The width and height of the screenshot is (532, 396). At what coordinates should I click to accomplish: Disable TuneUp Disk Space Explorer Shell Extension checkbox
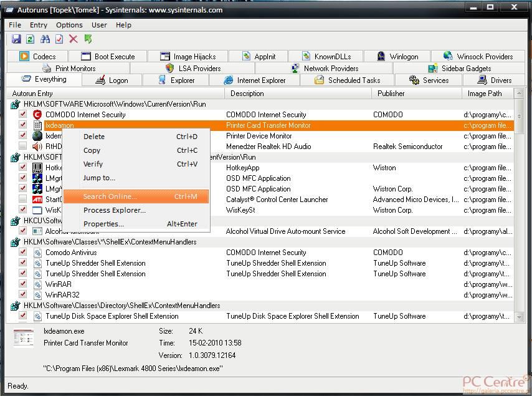(x=23, y=316)
